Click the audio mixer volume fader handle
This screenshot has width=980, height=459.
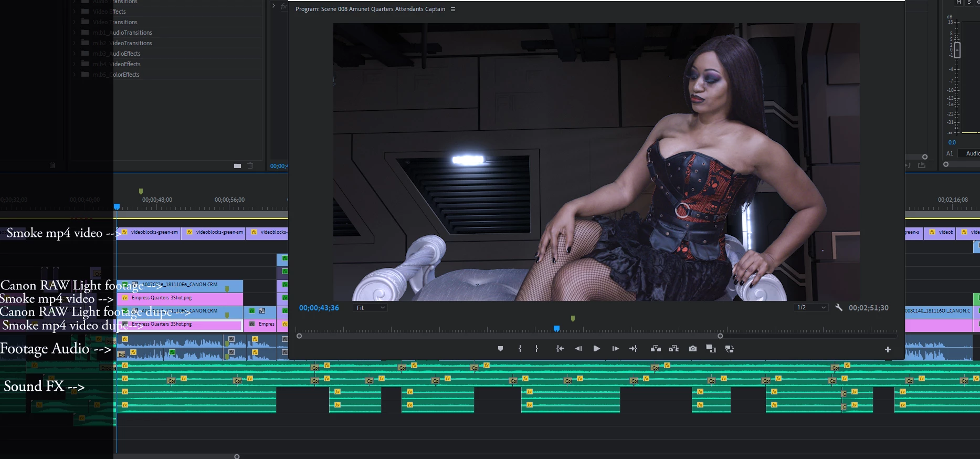coord(957,50)
